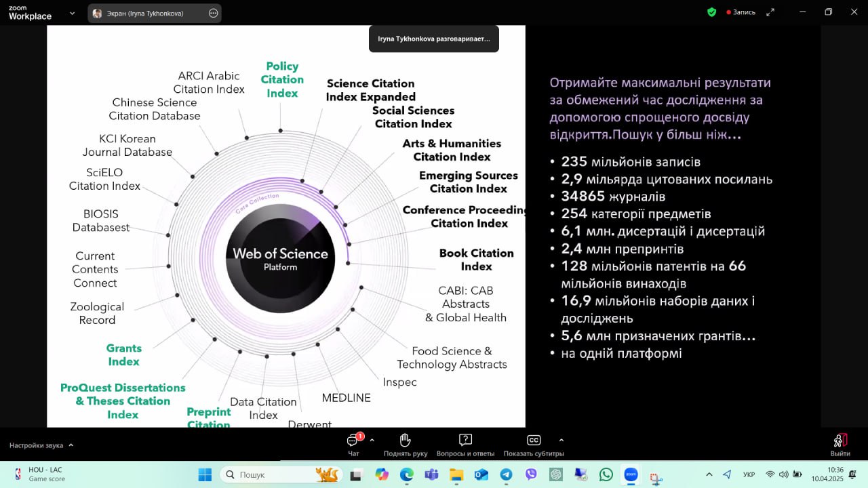Switch to the Zoom taskbar icon

click(631, 474)
